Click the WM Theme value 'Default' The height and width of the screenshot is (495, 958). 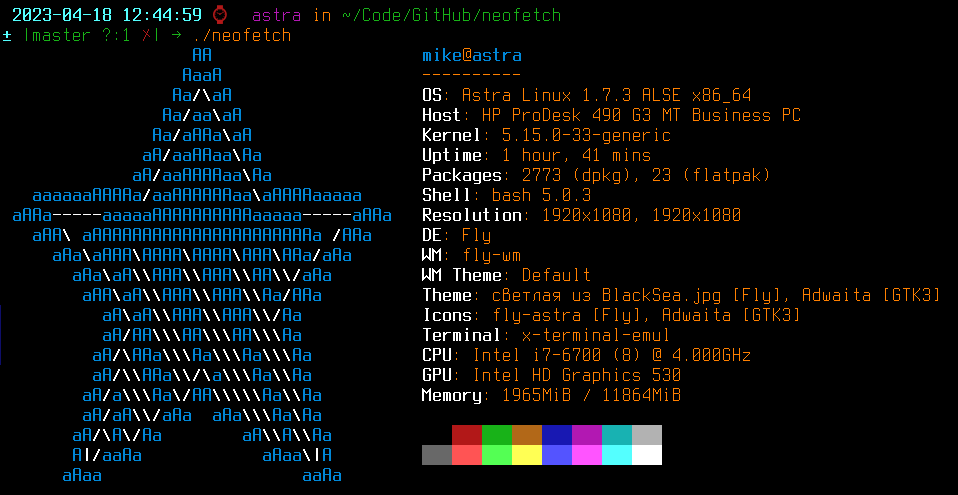click(556, 275)
